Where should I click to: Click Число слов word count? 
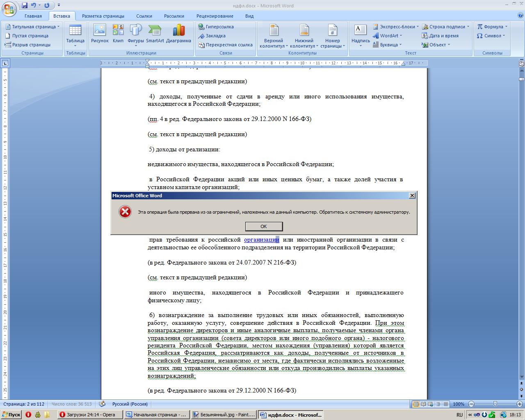(72, 404)
